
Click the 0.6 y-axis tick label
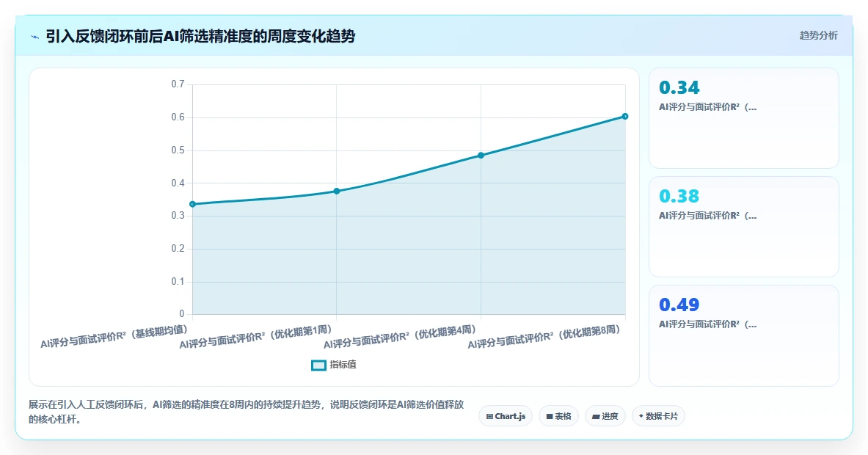178,117
